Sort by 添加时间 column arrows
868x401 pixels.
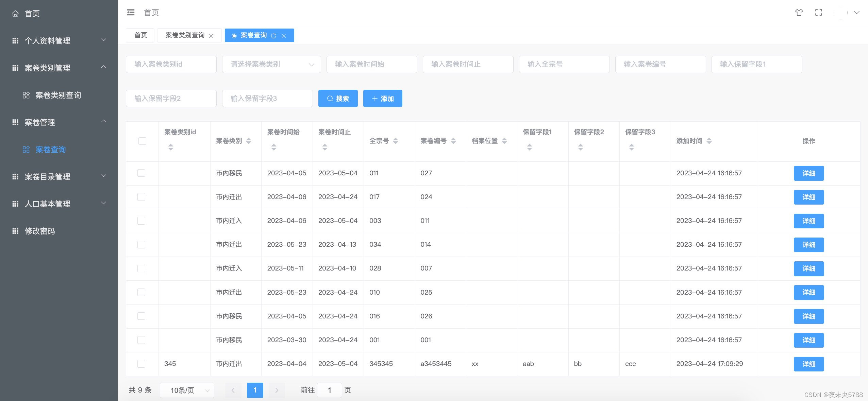709,141
